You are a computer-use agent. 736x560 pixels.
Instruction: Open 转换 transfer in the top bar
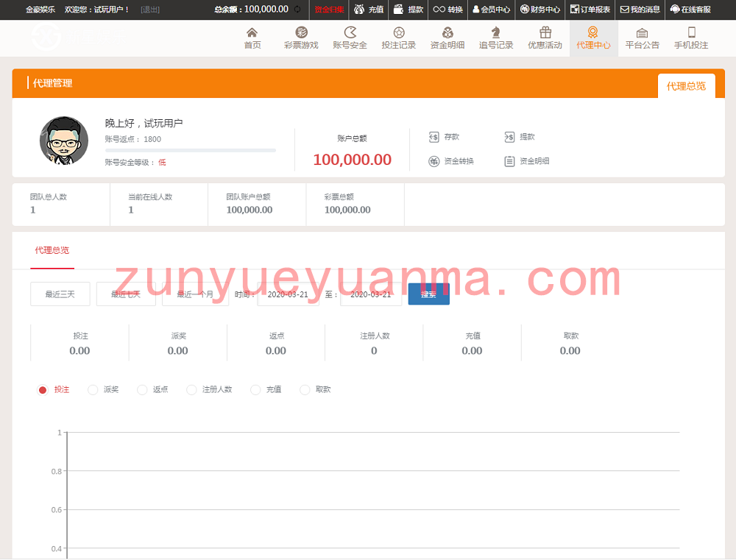point(447,10)
